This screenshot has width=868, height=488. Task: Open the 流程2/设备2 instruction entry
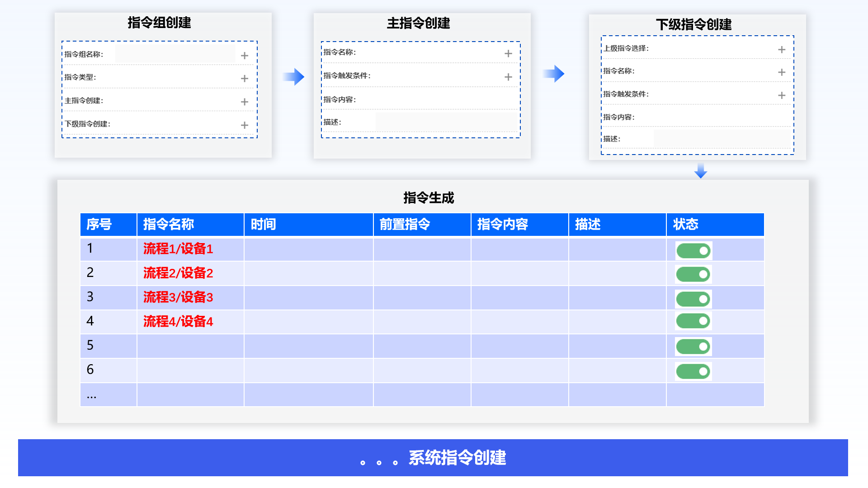pos(178,273)
